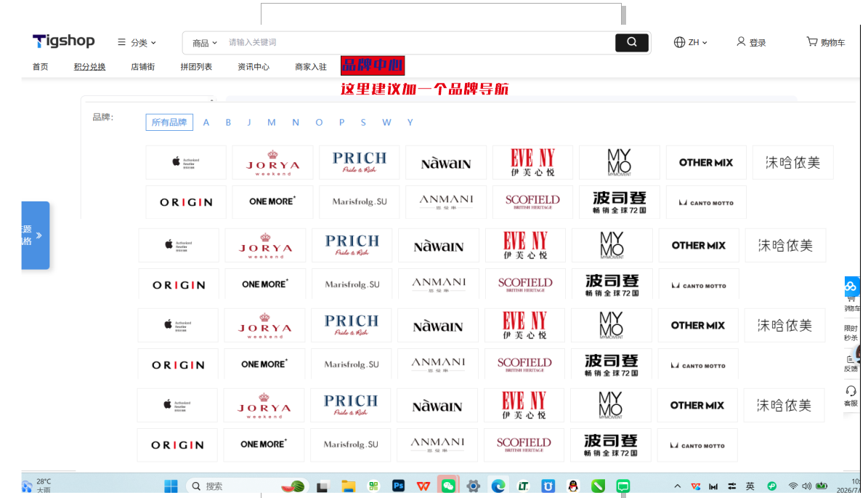Open 反馈 feedback in right sidebar
Image resolution: width=868 pixels, height=498 pixels.
coord(851,364)
